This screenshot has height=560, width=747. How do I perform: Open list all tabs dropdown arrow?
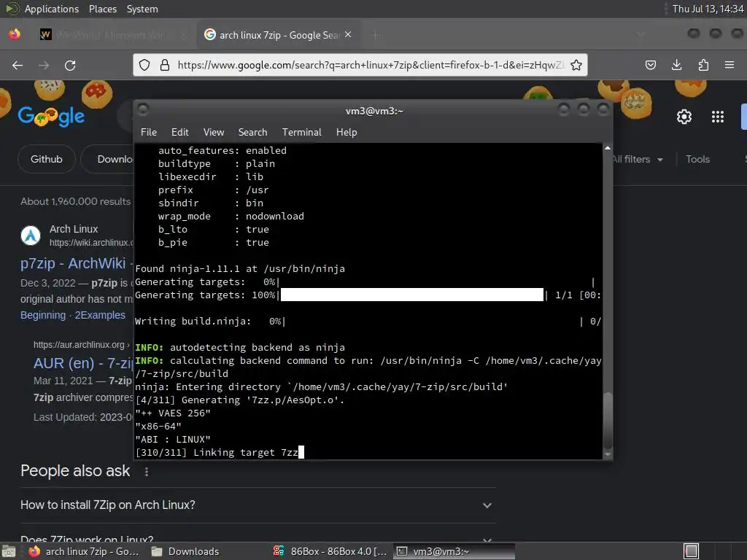pyautogui.click(x=642, y=35)
